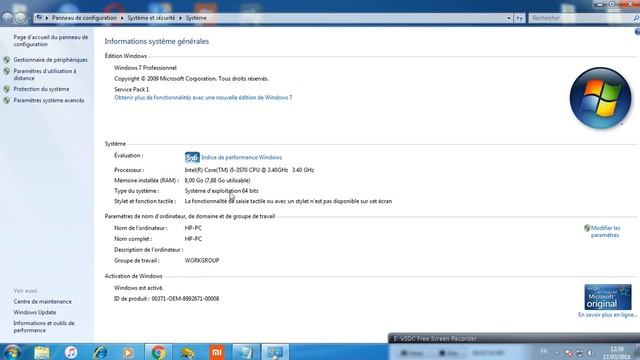This screenshot has height=360, width=640.
Task: Open Page d'accueil du panneau de configuration
Action: (51, 40)
